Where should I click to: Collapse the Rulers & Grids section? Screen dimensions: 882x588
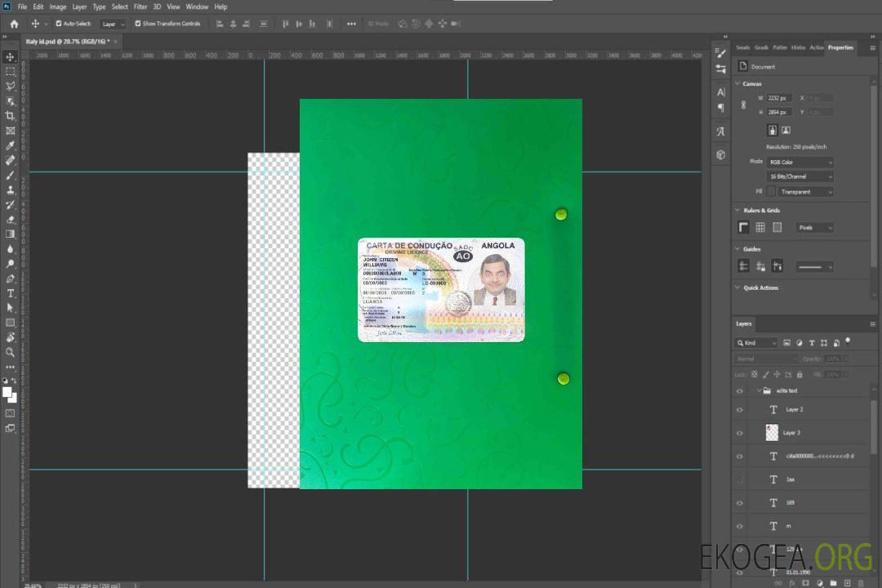(738, 210)
